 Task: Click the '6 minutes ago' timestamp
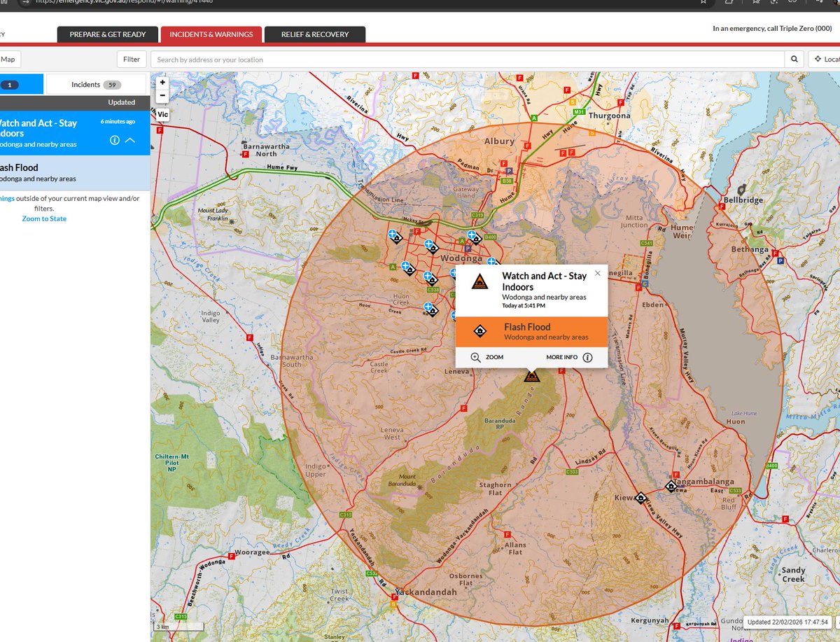pos(118,121)
